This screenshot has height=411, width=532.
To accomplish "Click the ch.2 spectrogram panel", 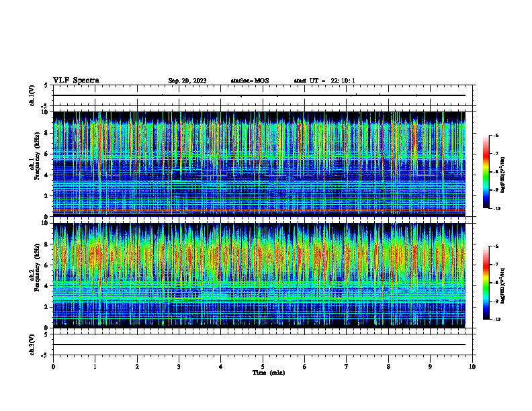I will (x=259, y=275).
